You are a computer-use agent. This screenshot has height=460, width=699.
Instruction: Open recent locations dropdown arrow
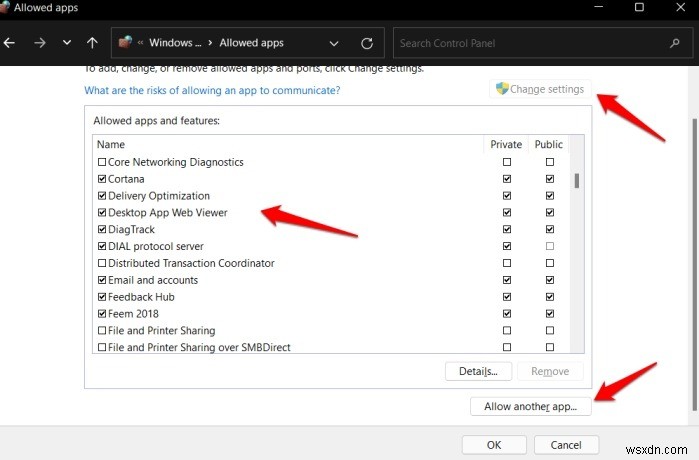click(x=66, y=43)
